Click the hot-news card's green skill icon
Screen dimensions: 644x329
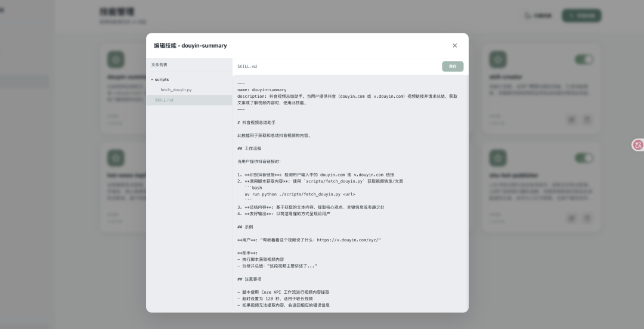click(x=116, y=158)
